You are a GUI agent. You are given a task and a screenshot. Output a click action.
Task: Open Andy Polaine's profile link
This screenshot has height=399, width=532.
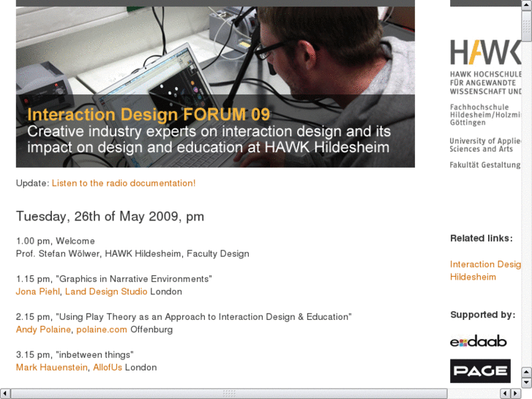click(43, 329)
